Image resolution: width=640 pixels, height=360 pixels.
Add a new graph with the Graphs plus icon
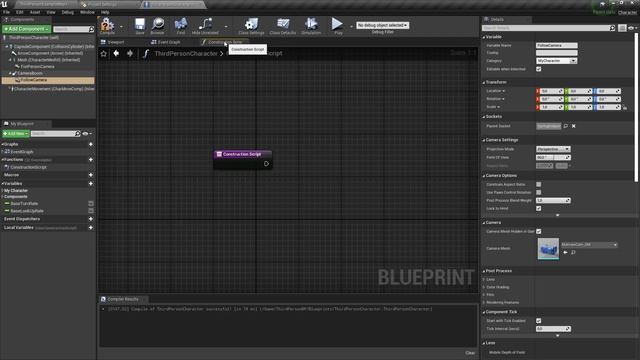91,144
